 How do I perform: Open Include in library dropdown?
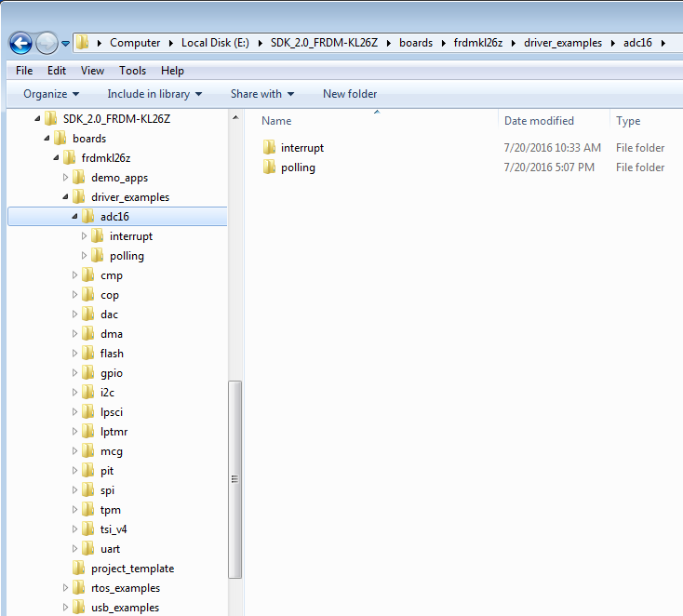[x=154, y=94]
